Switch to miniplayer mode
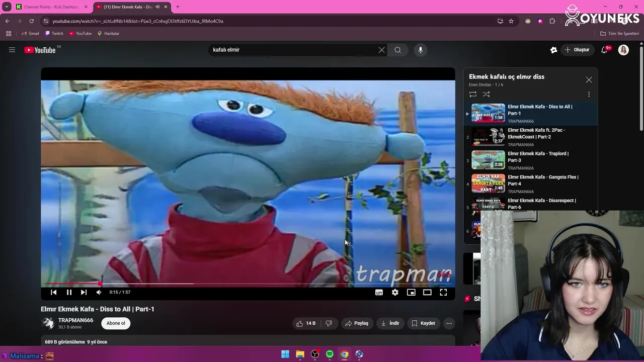The height and width of the screenshot is (362, 644). pos(411,292)
